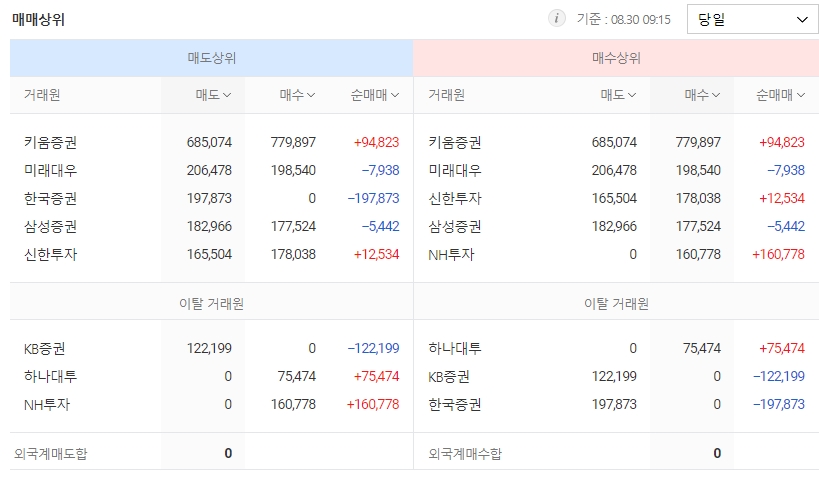Select 신한투자 in the 매도상위 list
The image size is (819, 478).
coord(50,254)
